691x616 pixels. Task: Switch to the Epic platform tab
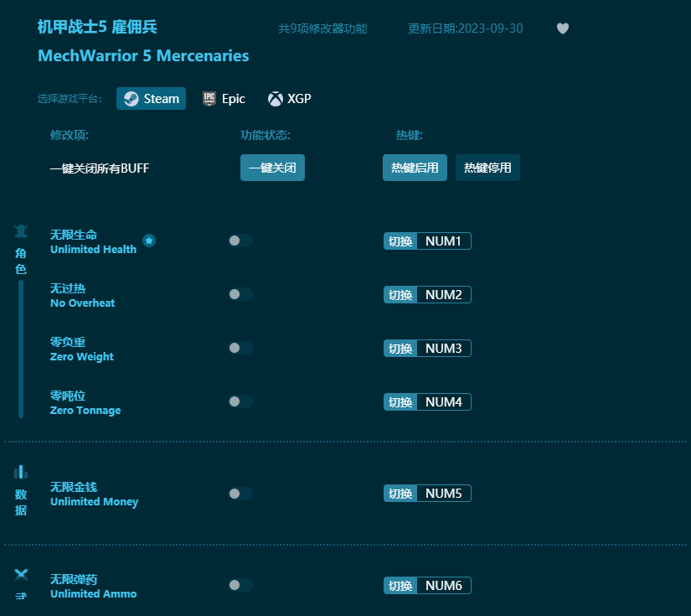point(224,98)
